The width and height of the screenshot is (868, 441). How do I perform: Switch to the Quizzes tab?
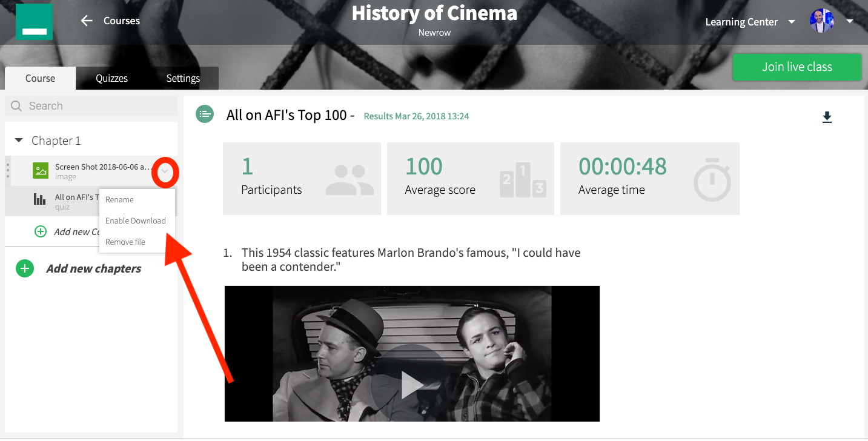click(112, 78)
